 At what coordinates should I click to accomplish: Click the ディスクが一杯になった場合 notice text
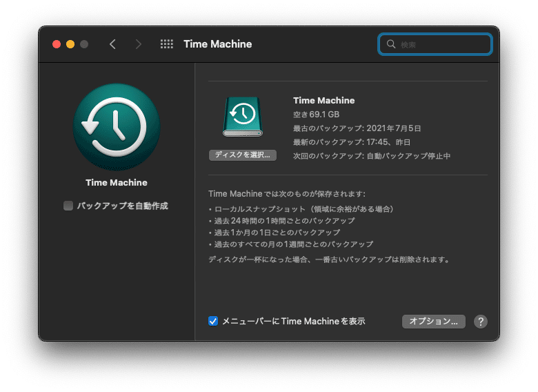330,259
